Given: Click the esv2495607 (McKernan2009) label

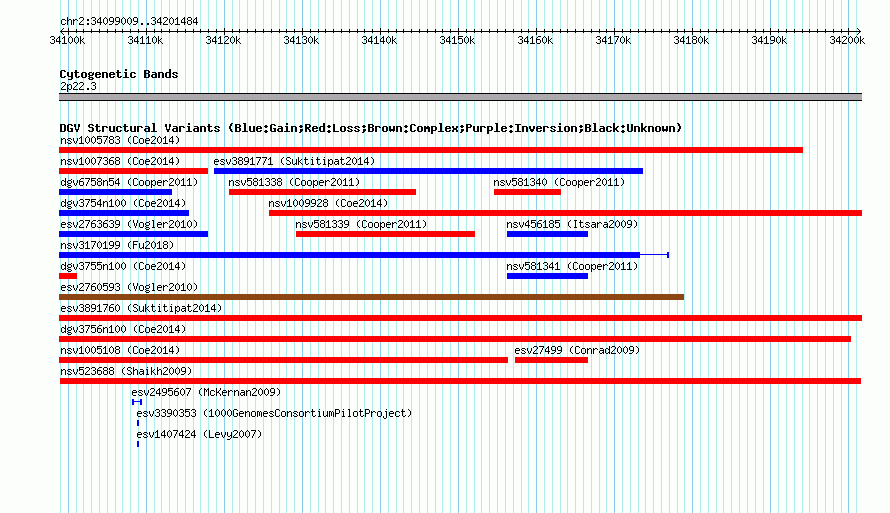Looking at the screenshot, I should click(206, 392).
